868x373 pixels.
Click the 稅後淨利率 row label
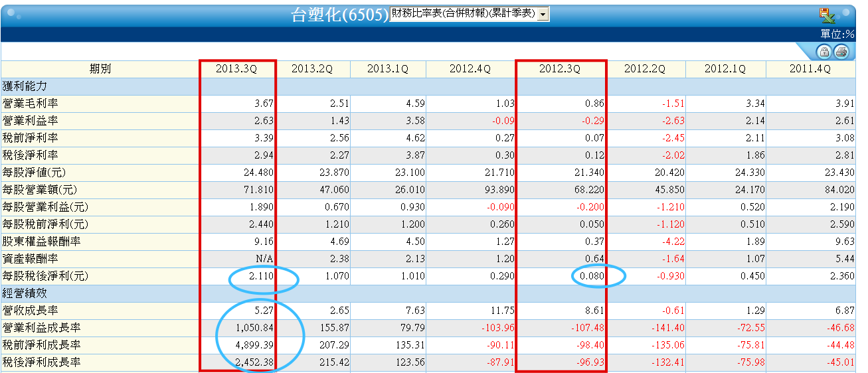31,155
